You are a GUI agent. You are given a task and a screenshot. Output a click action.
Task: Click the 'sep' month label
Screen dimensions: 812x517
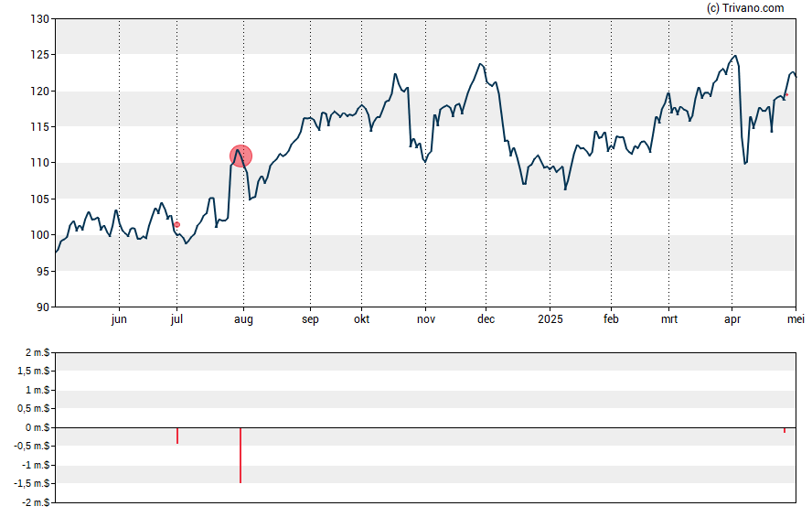pyautogui.click(x=310, y=319)
